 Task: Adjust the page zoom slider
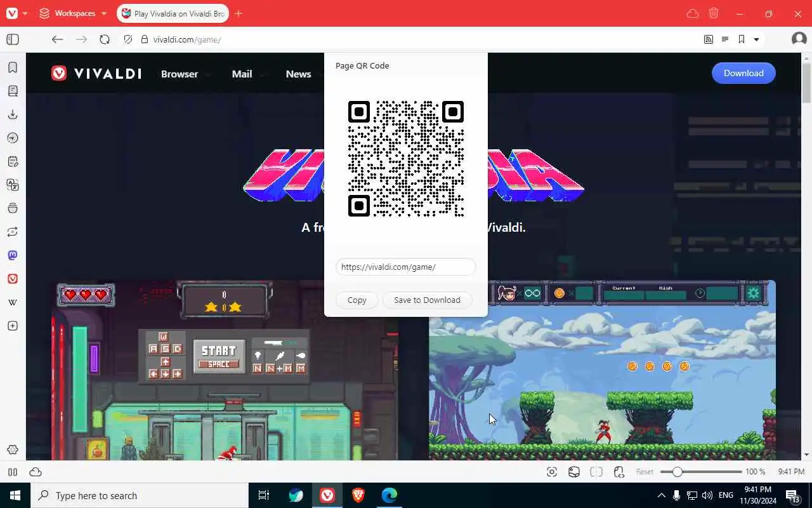701,472
